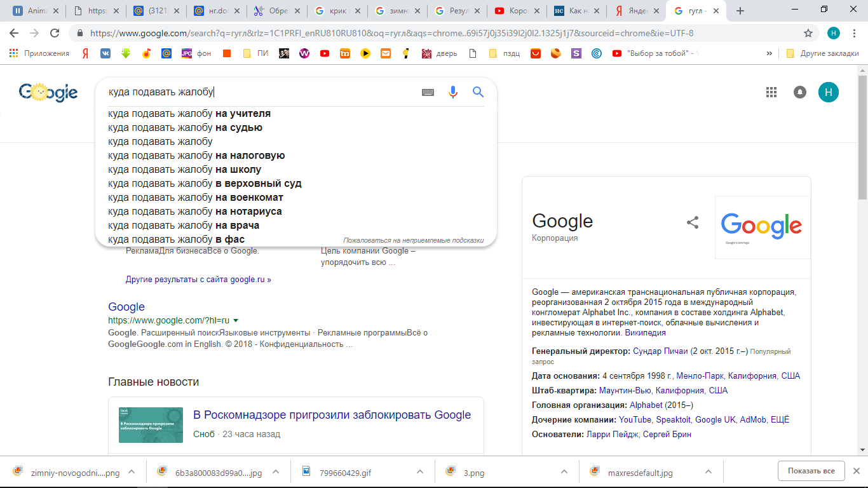Viewport: 868px width, 488px height.
Task: Open "Другие результаты с сайта google.ru" link
Action: (198, 279)
